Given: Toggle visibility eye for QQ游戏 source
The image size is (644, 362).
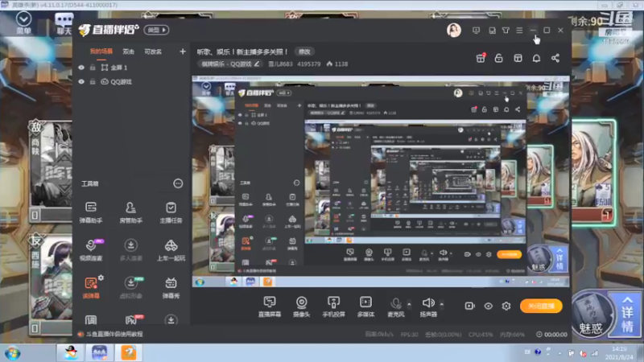Looking at the screenshot, I should point(81,82).
